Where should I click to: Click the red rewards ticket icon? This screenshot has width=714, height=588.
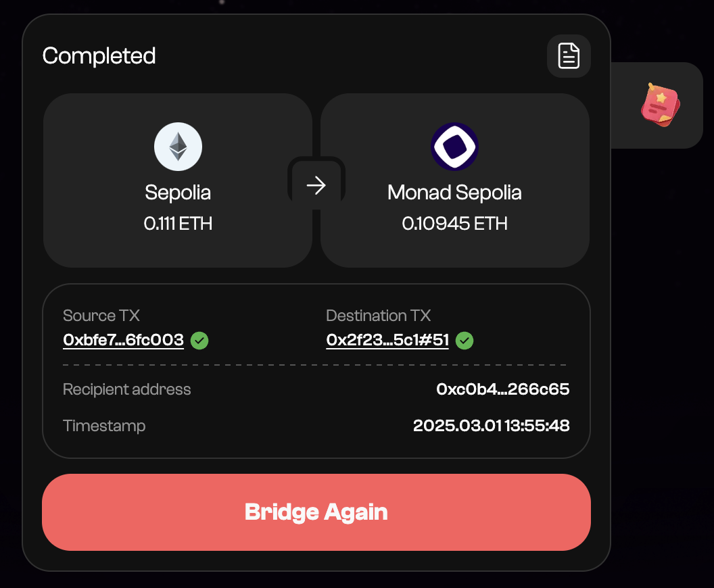[x=660, y=105]
